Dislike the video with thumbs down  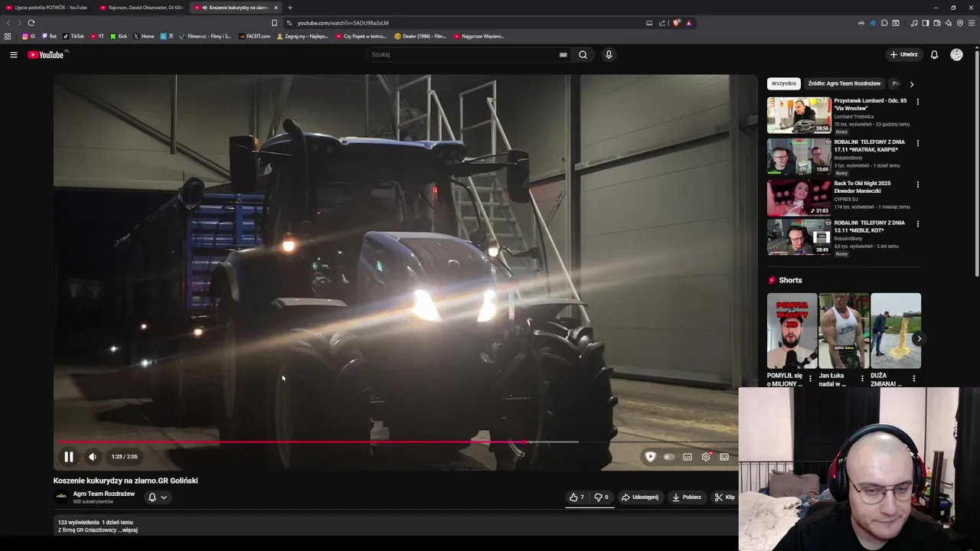coord(601,497)
